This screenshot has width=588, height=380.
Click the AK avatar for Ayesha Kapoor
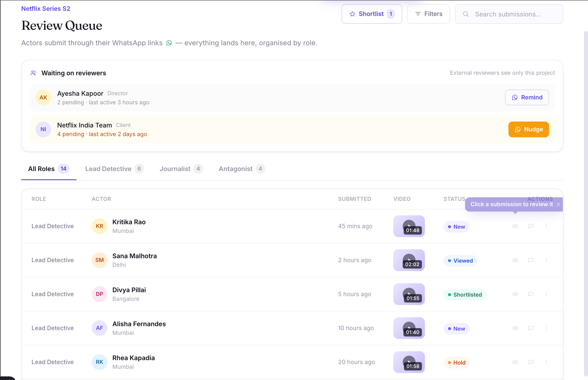point(43,97)
